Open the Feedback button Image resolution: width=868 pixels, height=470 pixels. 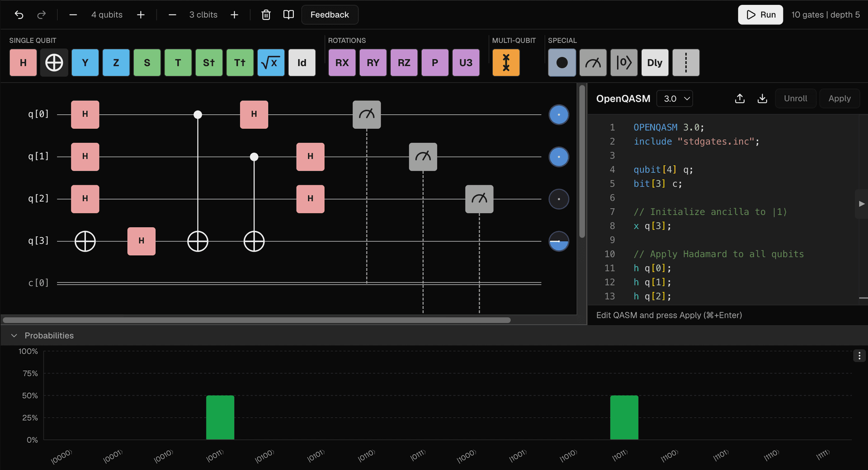[330, 15]
